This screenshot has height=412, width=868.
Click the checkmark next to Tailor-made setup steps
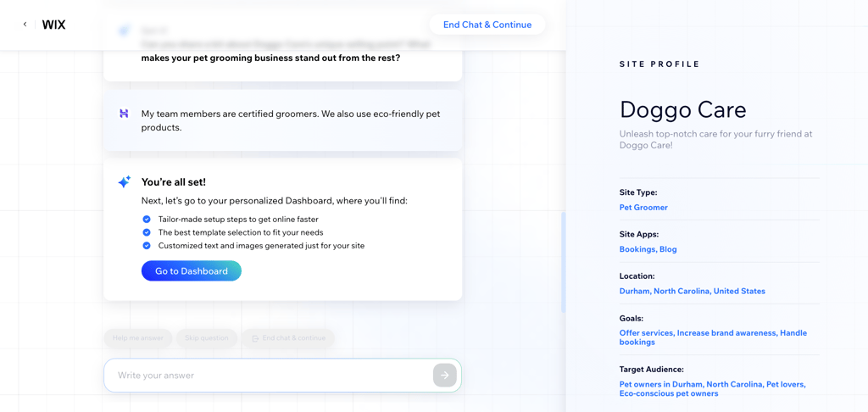tap(147, 220)
